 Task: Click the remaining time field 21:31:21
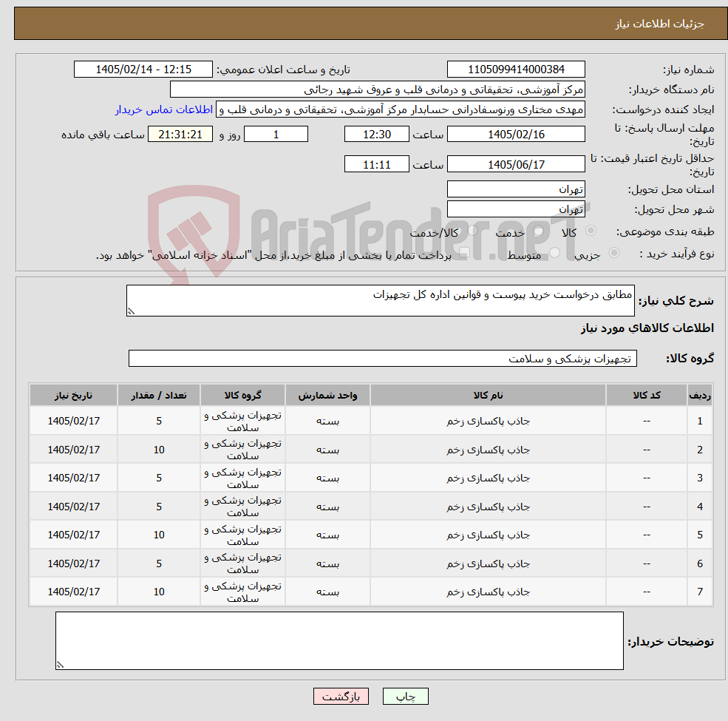pyautogui.click(x=180, y=135)
